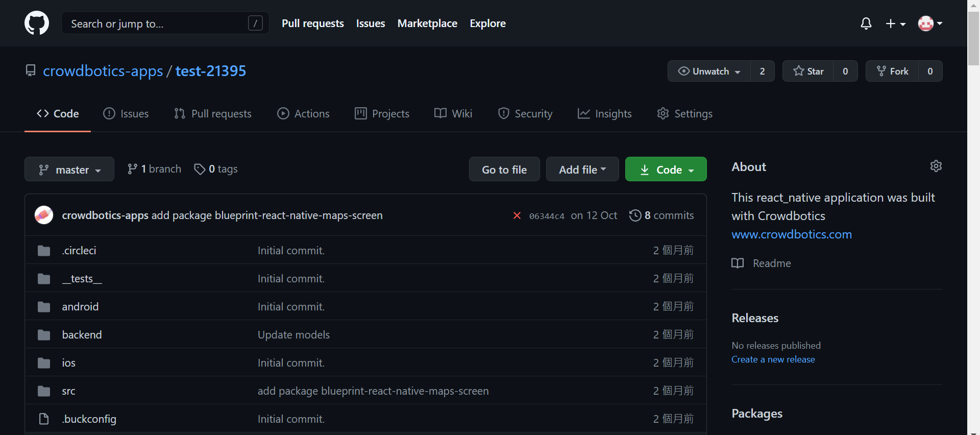Expand the Add file dropdown
The height and width of the screenshot is (435, 980).
[582, 169]
